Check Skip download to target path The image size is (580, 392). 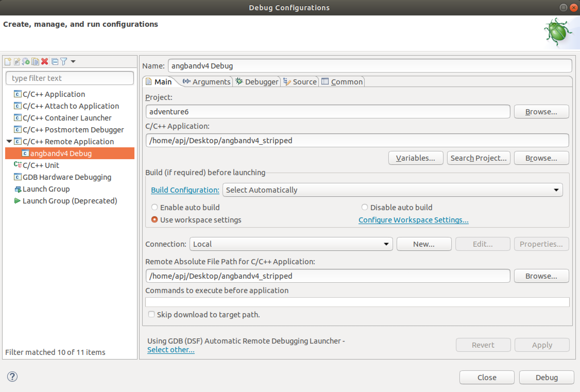coord(151,314)
